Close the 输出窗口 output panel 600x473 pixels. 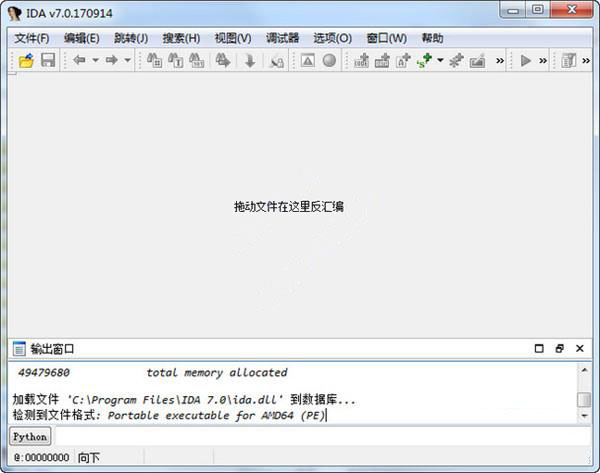(x=580, y=349)
